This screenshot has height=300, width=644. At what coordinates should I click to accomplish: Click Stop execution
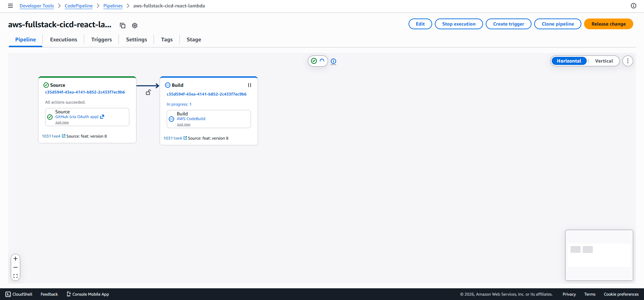[x=459, y=24]
